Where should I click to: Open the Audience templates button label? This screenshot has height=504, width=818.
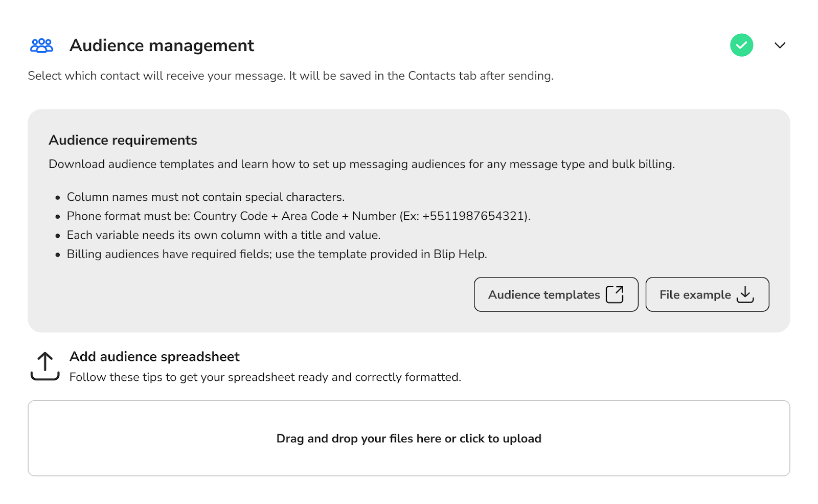[544, 295]
